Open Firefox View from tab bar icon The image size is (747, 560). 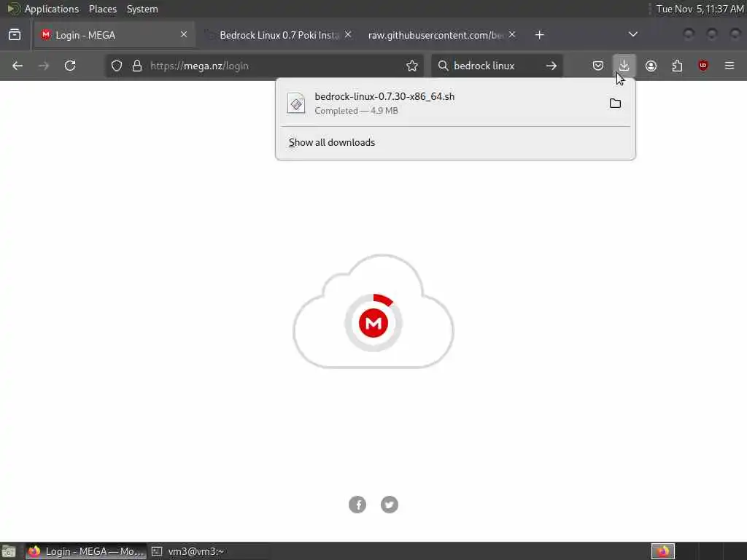pyautogui.click(x=15, y=35)
